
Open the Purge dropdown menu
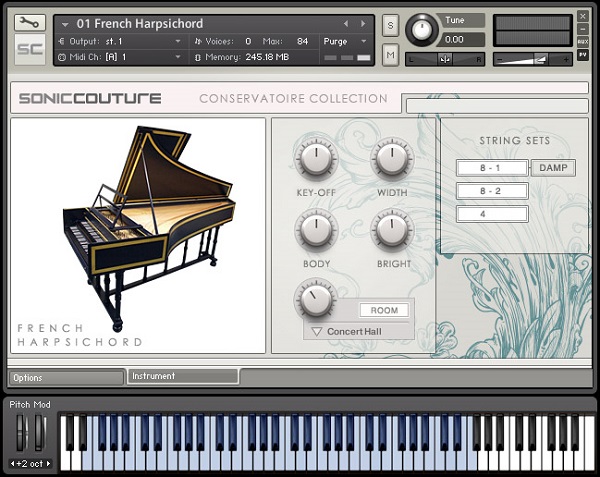click(x=346, y=41)
